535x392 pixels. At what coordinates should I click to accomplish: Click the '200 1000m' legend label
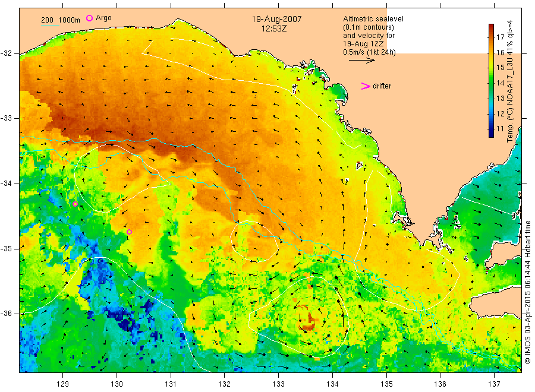[x=61, y=20]
